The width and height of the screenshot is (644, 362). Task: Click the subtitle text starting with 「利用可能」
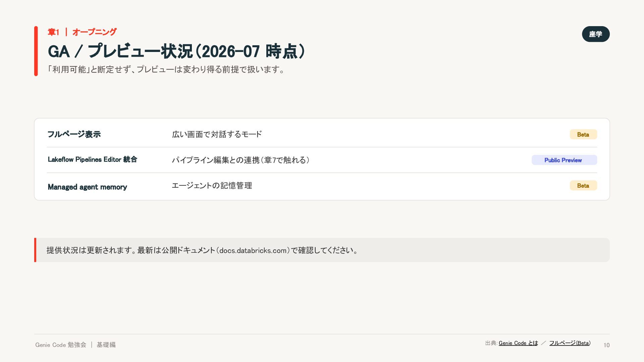[166, 69]
